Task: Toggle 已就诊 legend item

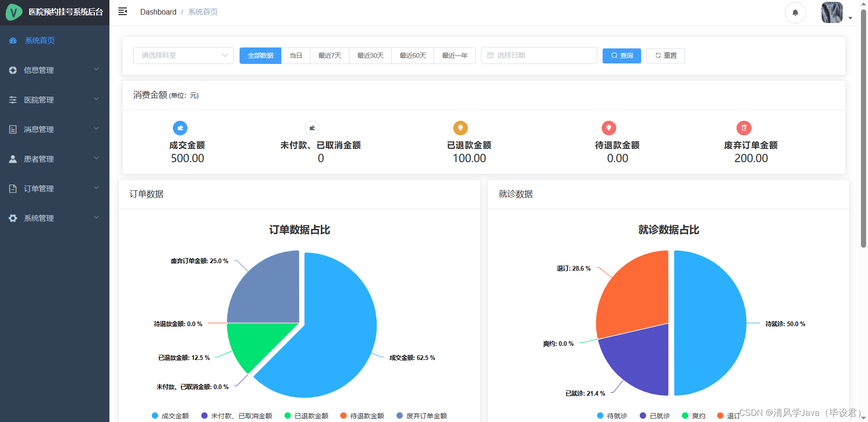Action: 655,416
